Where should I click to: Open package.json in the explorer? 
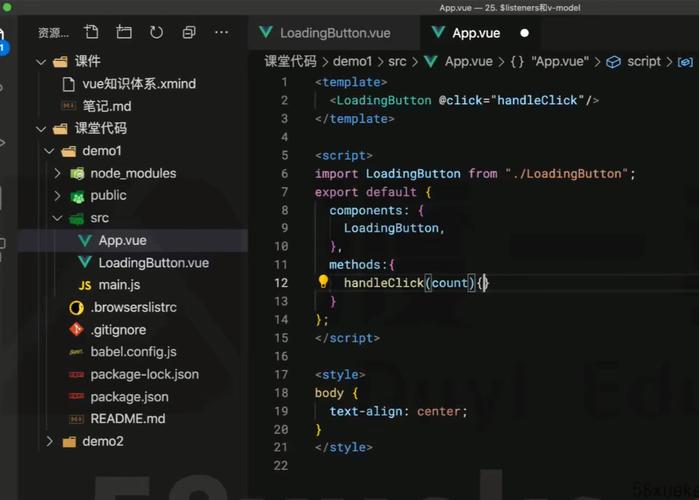(x=130, y=397)
